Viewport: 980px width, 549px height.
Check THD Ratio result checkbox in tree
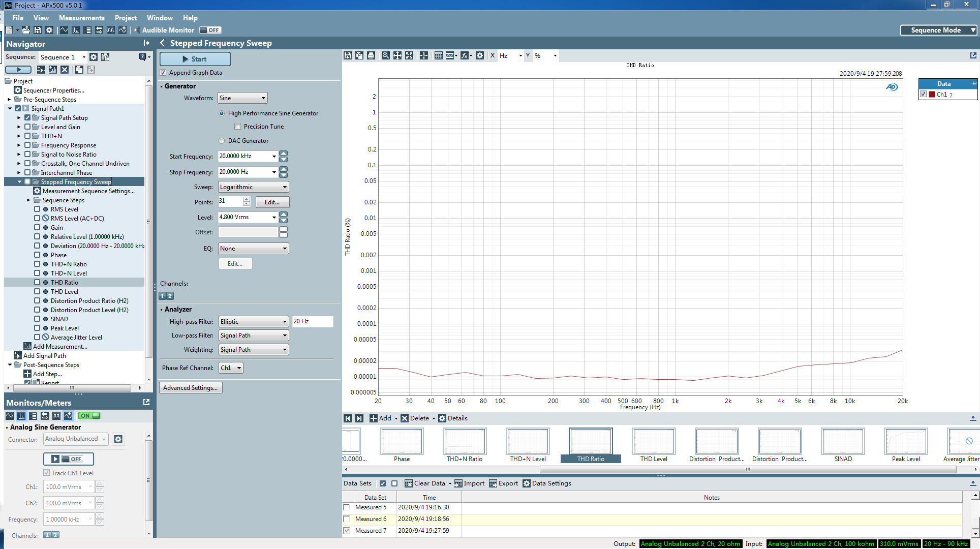[37, 283]
